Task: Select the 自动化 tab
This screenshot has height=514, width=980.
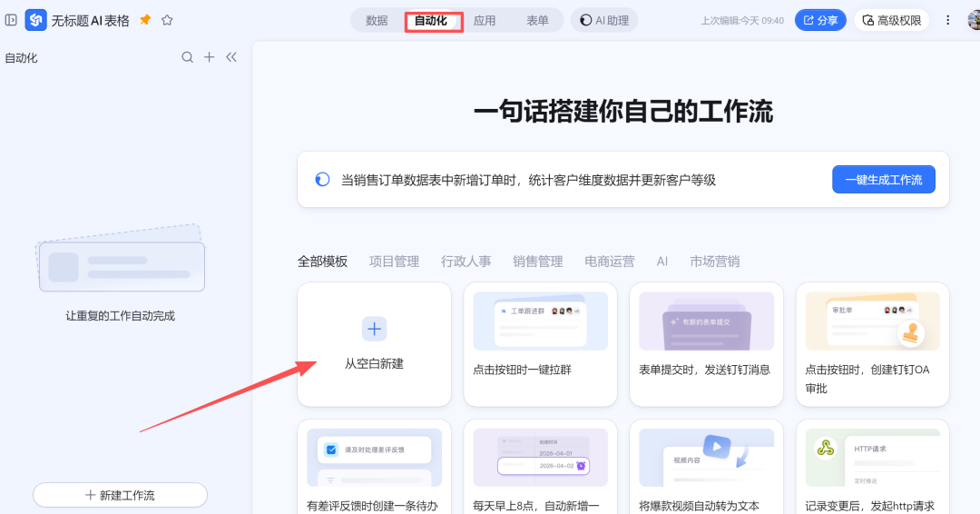Action: pos(431,21)
